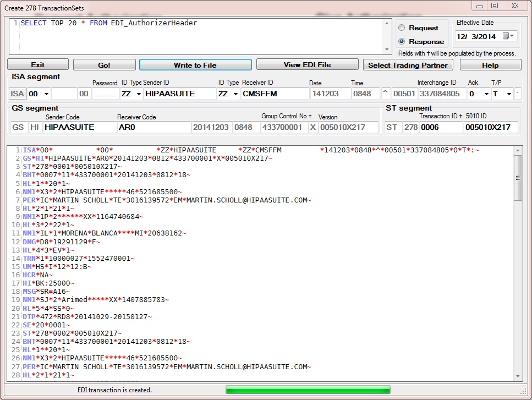Click Write to File button
Image resolution: width=532 pixels, height=400 pixels.
coord(195,65)
